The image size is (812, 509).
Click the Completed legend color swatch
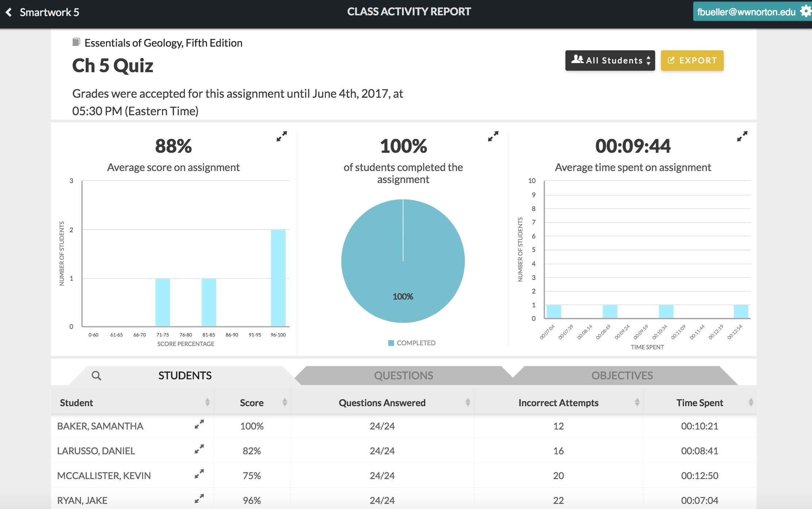pos(391,343)
